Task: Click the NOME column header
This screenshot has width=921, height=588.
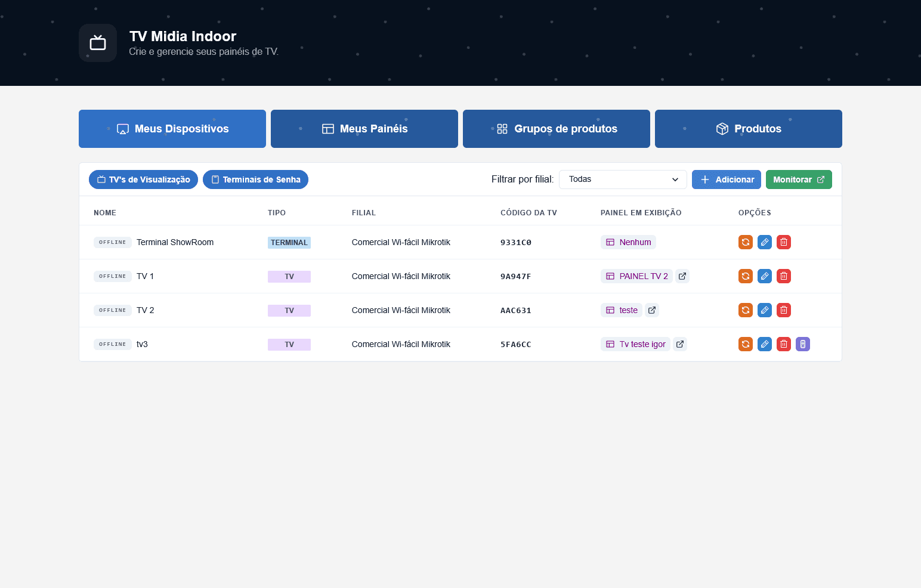Action: click(x=105, y=213)
